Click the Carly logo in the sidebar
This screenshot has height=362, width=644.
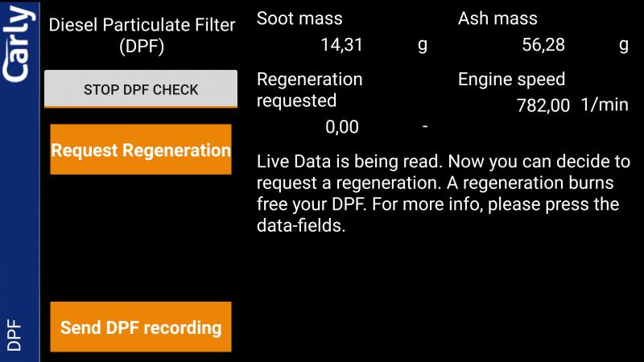[x=19, y=43]
